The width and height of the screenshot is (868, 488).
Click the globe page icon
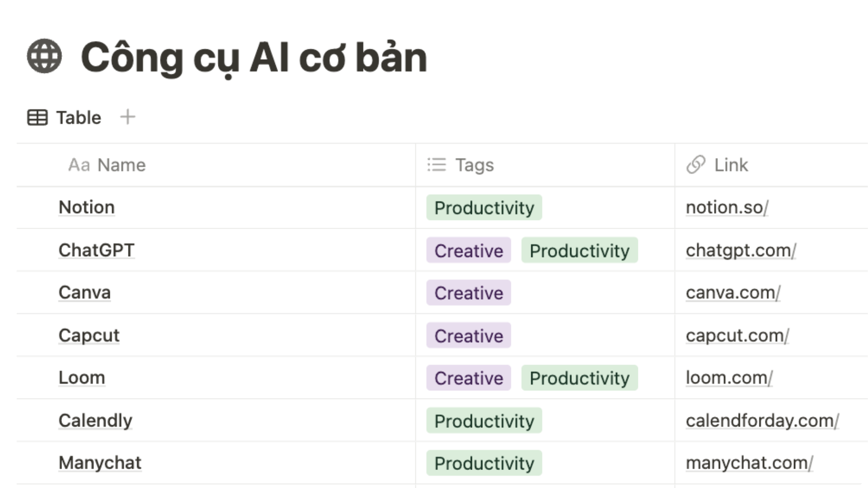pos(44,56)
